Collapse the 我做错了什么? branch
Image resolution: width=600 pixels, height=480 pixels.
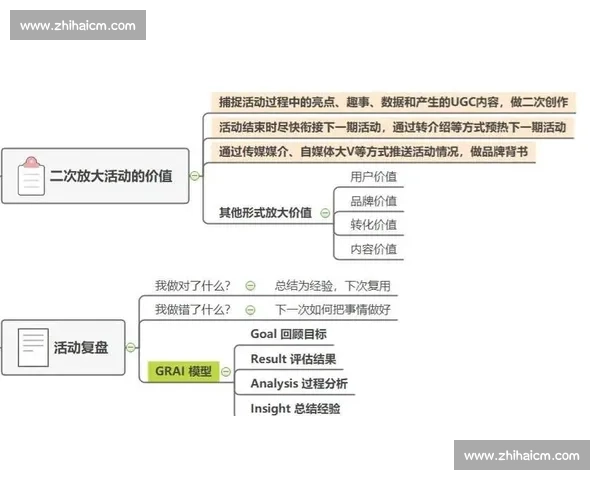tap(250, 310)
